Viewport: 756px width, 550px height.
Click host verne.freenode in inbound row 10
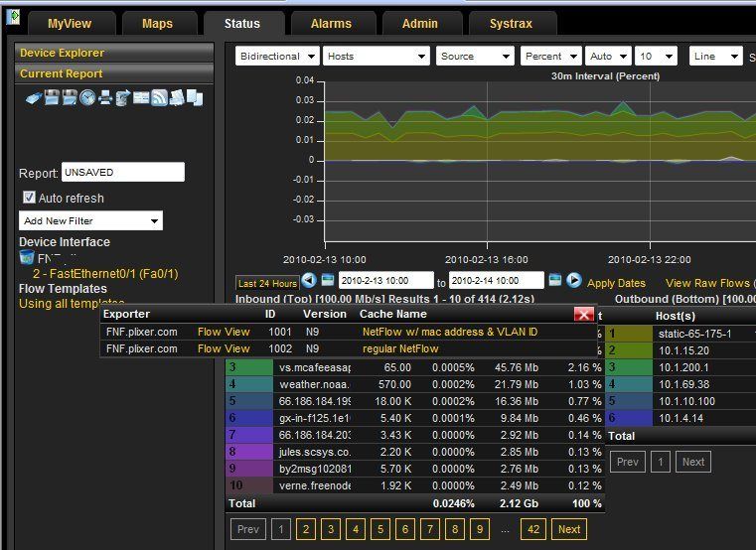pos(314,485)
